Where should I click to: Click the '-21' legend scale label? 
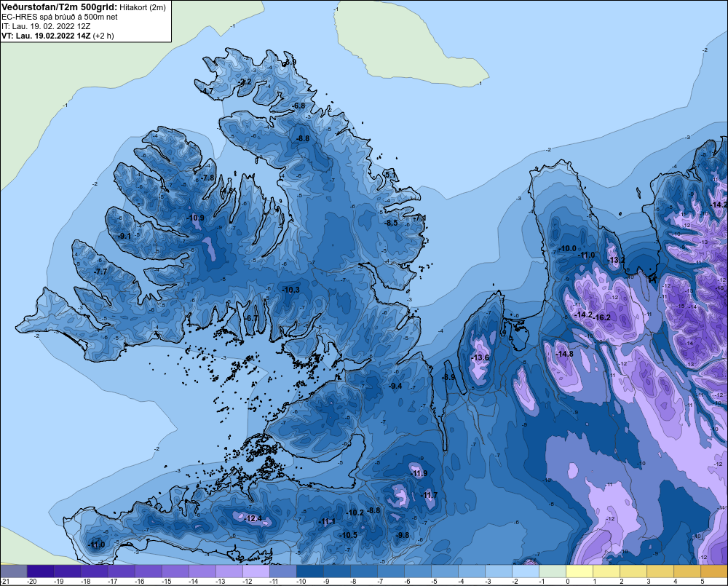[x=5, y=582]
